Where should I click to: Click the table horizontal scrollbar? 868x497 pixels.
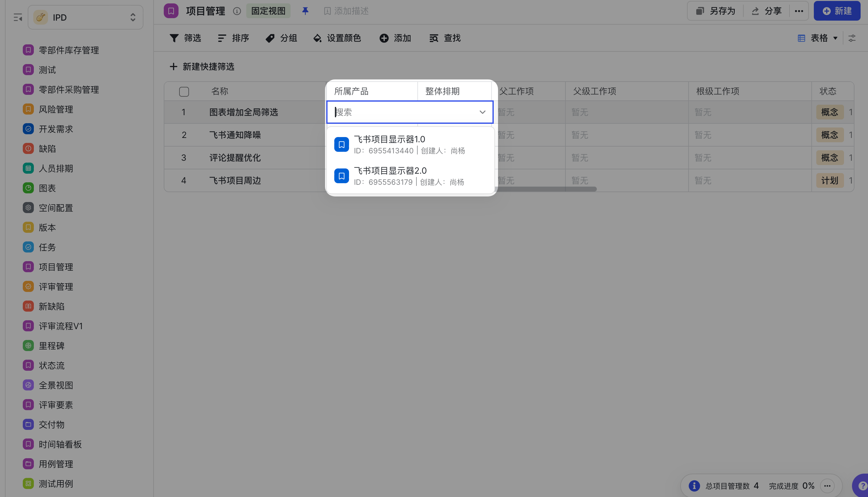point(547,189)
